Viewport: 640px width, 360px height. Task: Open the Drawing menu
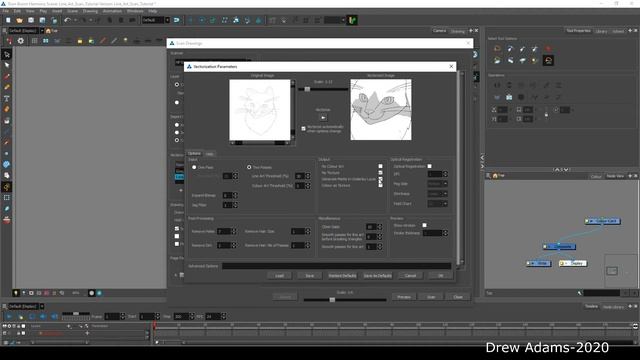90,11
